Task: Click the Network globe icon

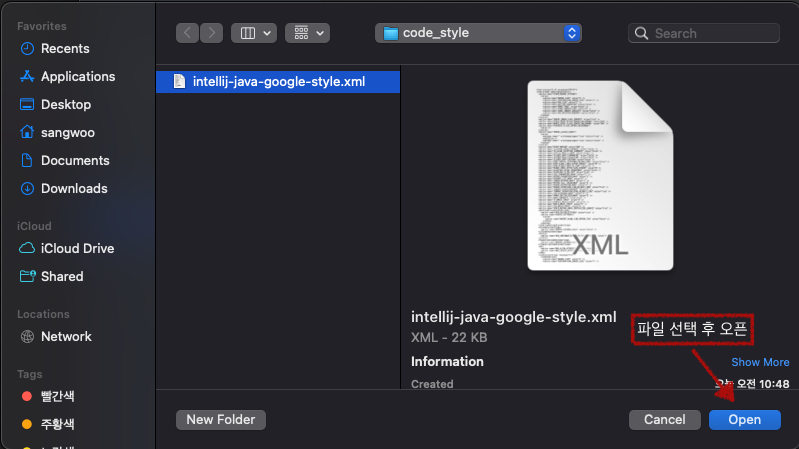Action: (x=27, y=336)
